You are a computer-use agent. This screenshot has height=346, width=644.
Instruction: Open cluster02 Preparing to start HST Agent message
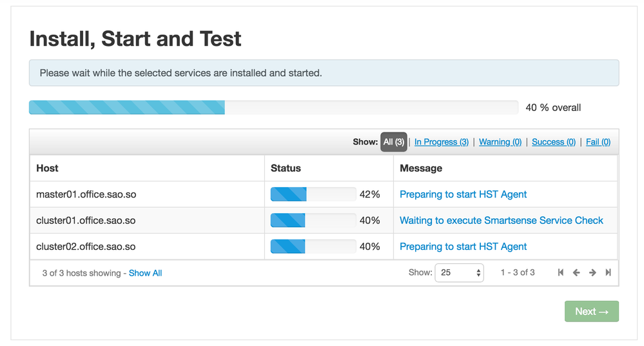pyautogui.click(x=463, y=247)
